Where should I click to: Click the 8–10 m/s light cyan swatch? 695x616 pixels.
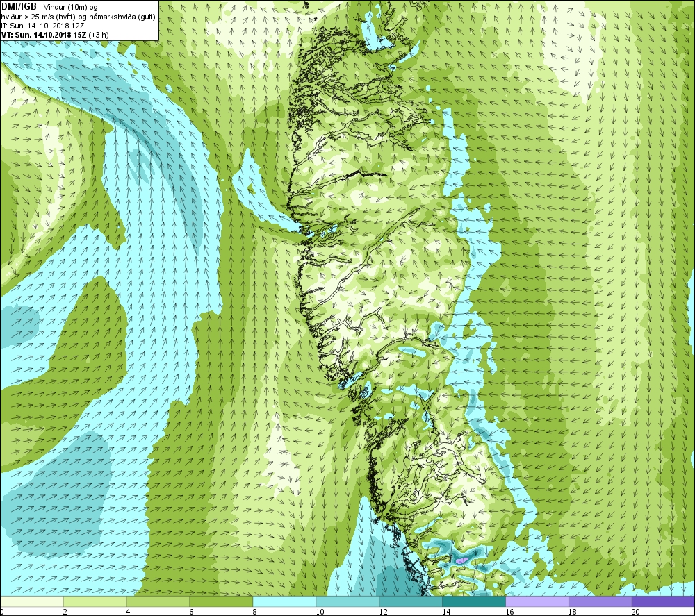point(284,601)
